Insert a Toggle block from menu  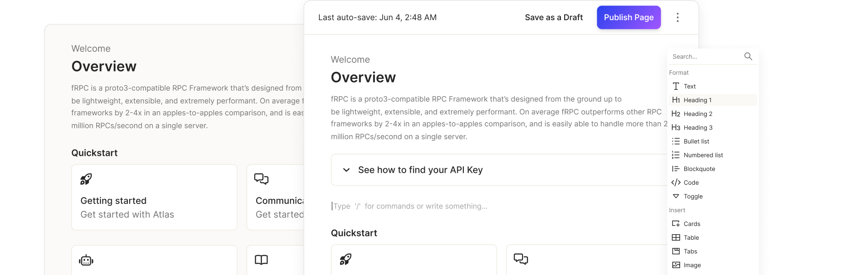pyautogui.click(x=713, y=196)
